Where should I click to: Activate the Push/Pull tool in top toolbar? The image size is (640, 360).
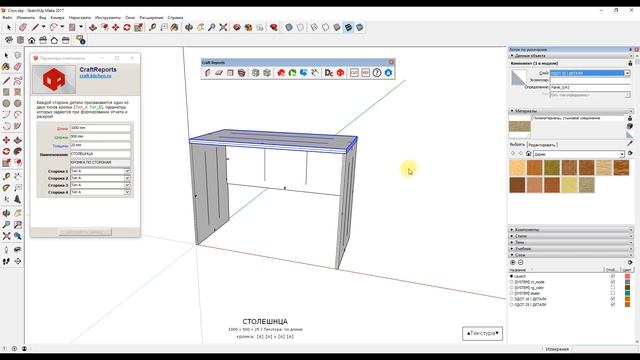[x=93, y=27]
